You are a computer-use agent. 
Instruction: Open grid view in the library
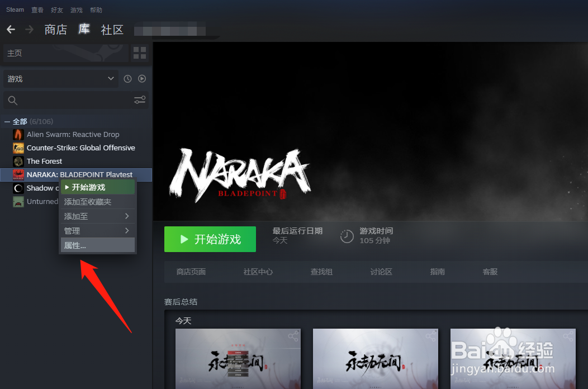click(x=139, y=53)
